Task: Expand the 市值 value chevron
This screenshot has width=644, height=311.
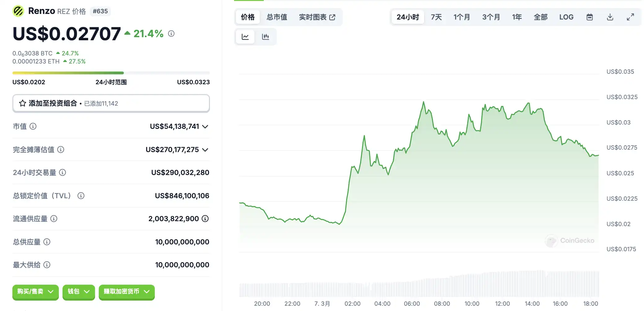Action: pyautogui.click(x=205, y=126)
